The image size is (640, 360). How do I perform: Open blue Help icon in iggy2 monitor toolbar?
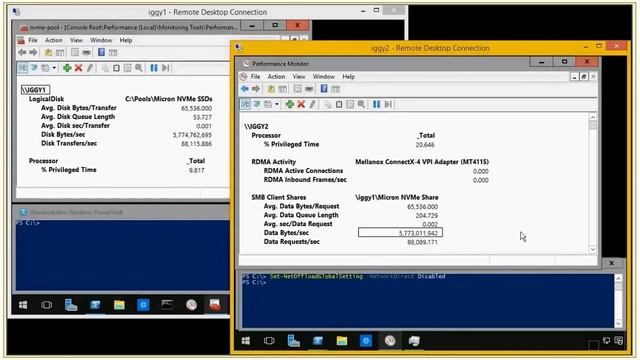pyautogui.click(x=324, y=89)
